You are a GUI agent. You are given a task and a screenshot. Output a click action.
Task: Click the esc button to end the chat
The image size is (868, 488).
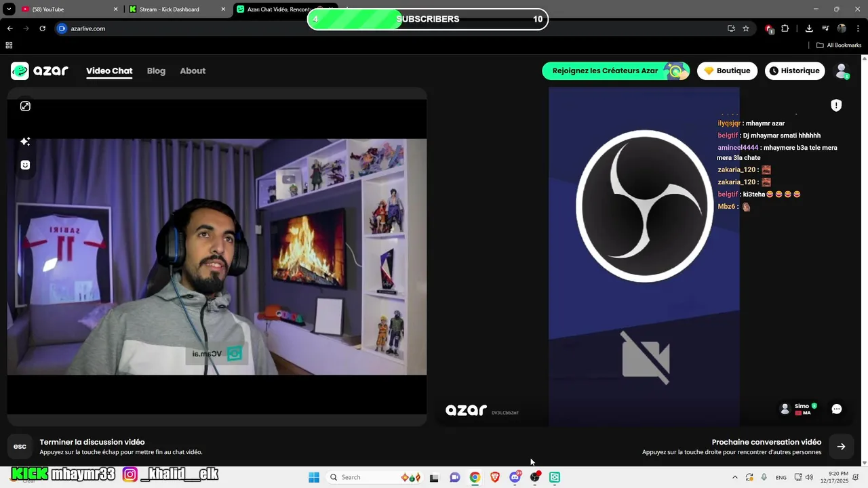(20, 447)
